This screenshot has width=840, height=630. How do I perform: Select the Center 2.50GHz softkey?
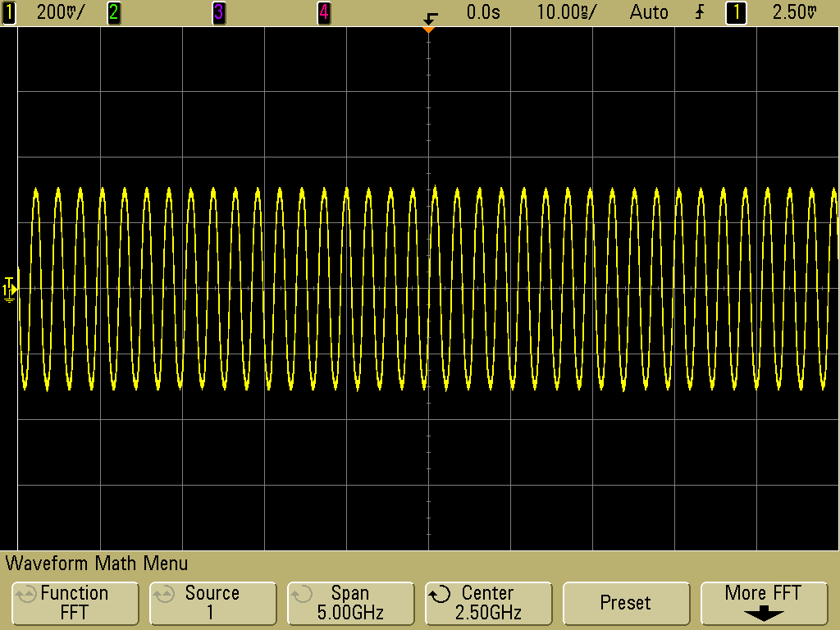tap(487, 603)
